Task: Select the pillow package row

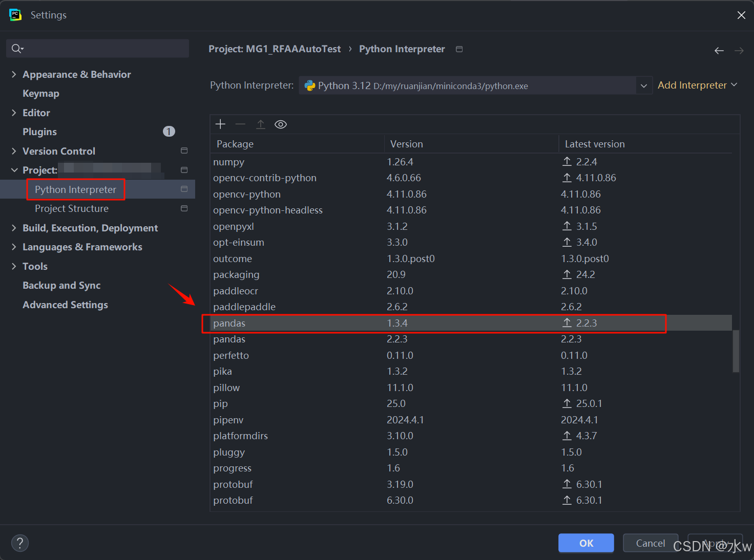Action: (x=471, y=387)
